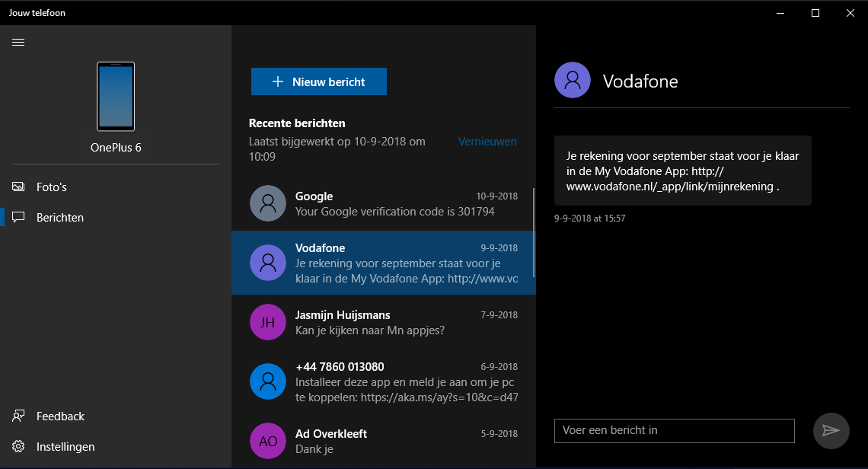The image size is (868, 469).
Task: Open Jasmijn Huijsmans conversation
Action: point(383,322)
